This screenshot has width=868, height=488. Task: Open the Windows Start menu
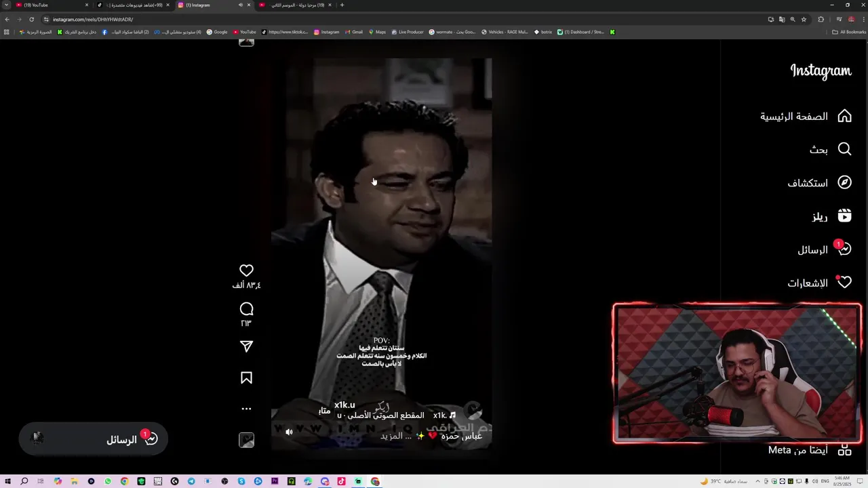click(7, 481)
